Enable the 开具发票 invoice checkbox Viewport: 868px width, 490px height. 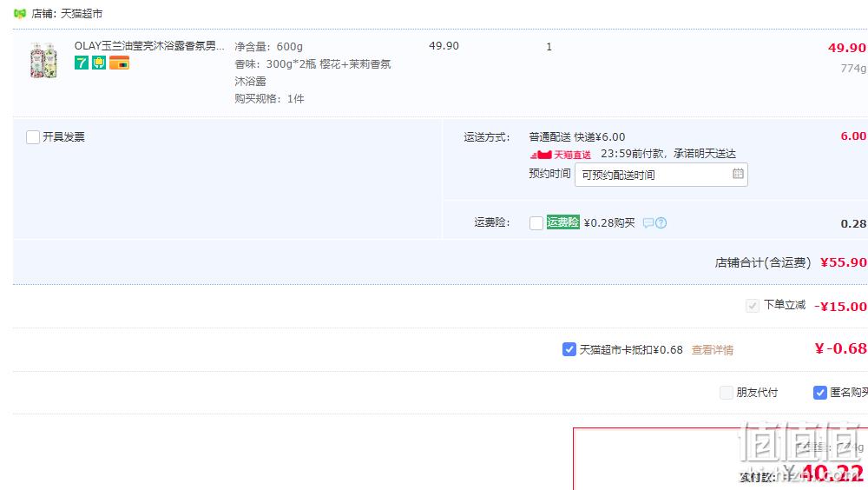click(x=33, y=137)
